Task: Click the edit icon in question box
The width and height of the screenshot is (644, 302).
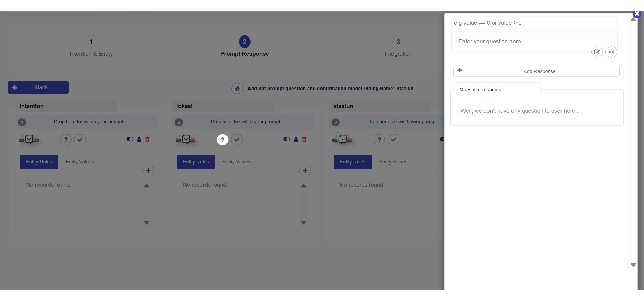Action: pos(597,52)
